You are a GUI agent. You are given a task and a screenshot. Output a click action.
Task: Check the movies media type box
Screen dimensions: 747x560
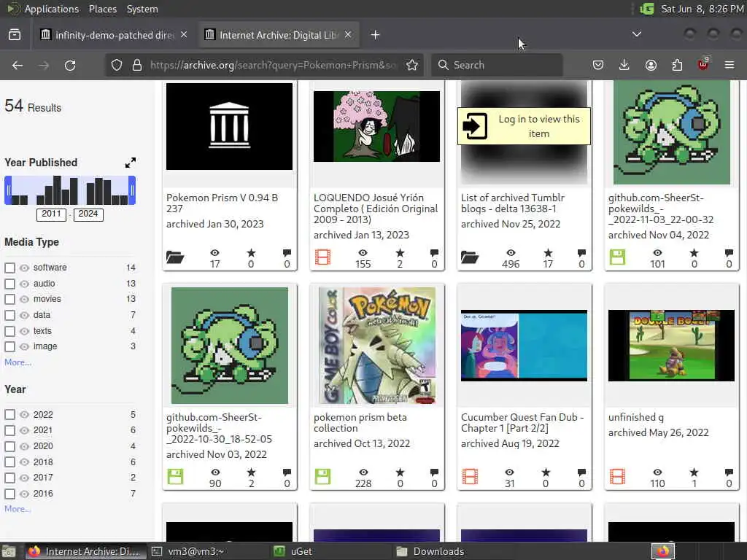click(x=9, y=300)
